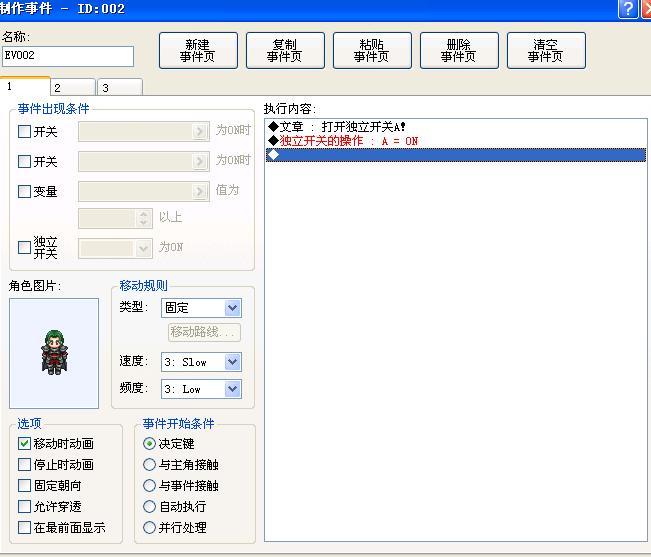Enable the second 开关 condition checkbox
The image size is (651, 557).
pos(24,161)
